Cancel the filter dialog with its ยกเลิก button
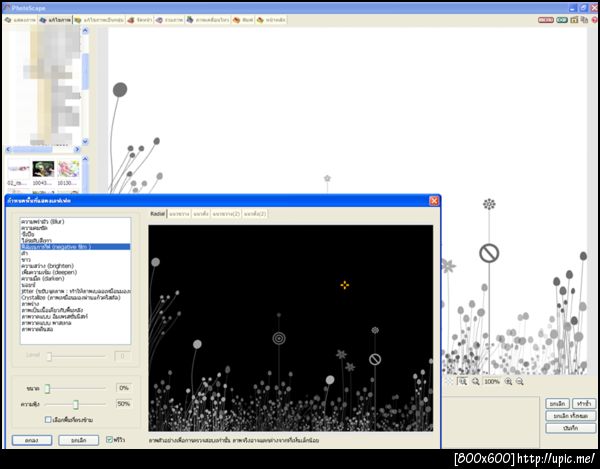The width and height of the screenshot is (600, 469). (78, 440)
